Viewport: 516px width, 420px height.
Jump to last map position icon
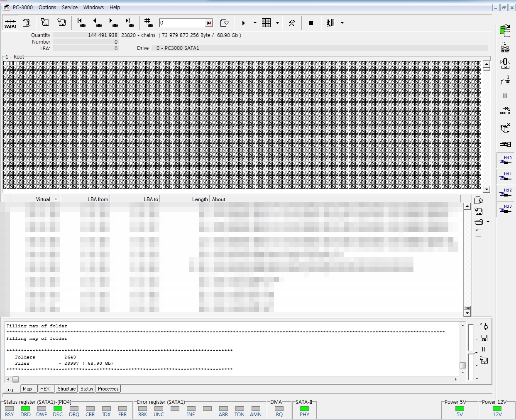[129, 22]
